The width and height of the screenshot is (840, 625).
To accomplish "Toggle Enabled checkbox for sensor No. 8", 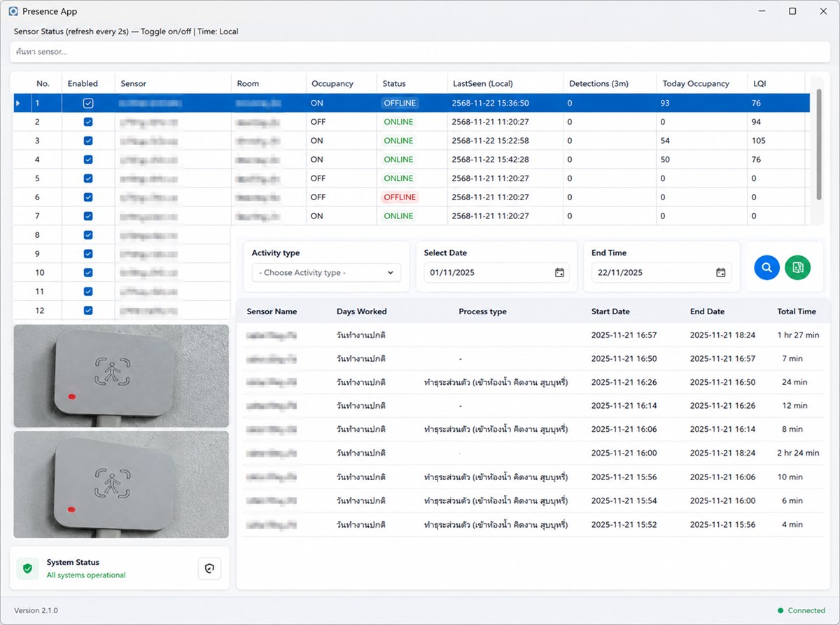I will [x=87, y=235].
